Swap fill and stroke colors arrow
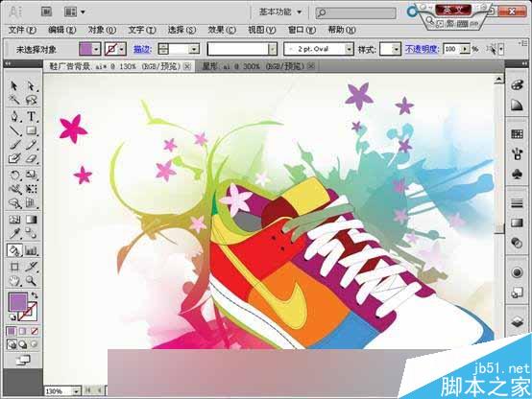 [34, 295]
